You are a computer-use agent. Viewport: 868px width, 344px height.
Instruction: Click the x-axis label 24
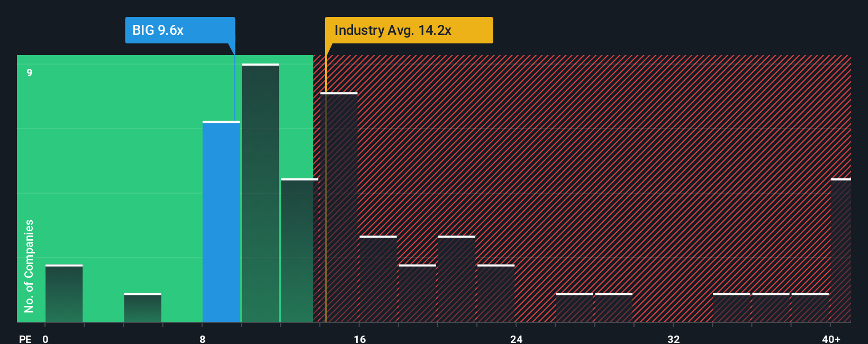tap(517, 339)
